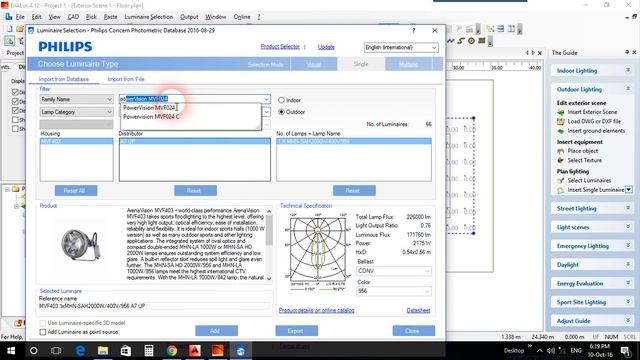
Task: Open Product details on online catalog link
Action: tap(316, 311)
